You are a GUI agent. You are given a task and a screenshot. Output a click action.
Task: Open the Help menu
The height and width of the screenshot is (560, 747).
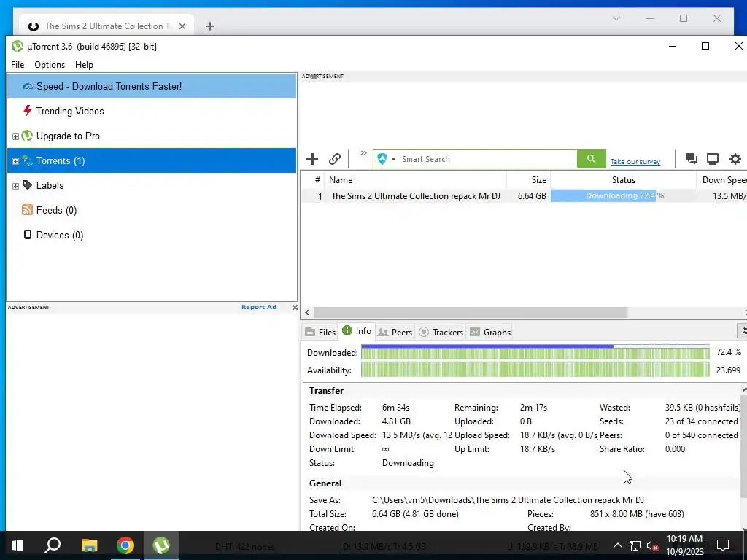[84, 65]
